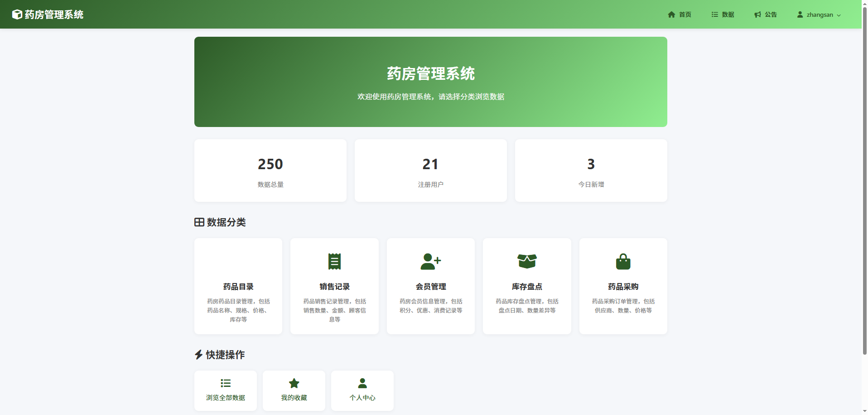This screenshot has height=415, width=868.
Task: Click the 销售记录 description text
Action: coord(334,310)
